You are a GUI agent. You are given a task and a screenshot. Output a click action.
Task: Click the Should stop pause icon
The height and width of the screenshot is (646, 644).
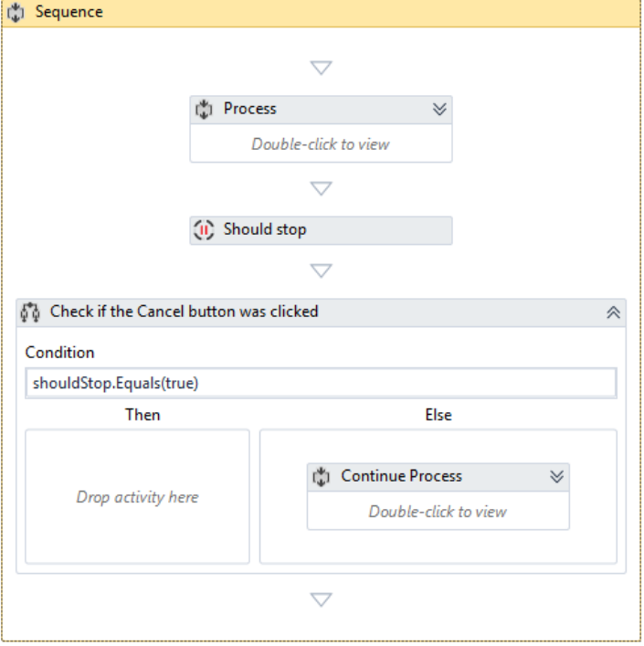coord(204,230)
